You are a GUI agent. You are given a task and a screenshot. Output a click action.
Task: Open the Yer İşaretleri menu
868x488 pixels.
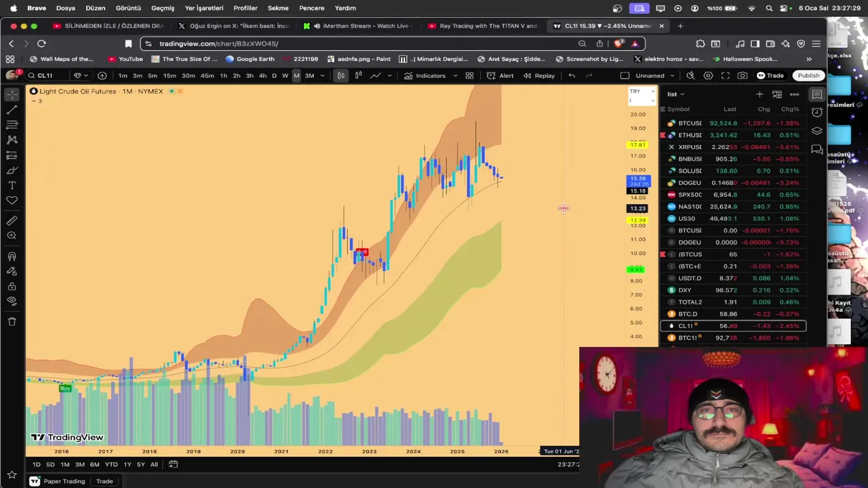pyautogui.click(x=204, y=8)
